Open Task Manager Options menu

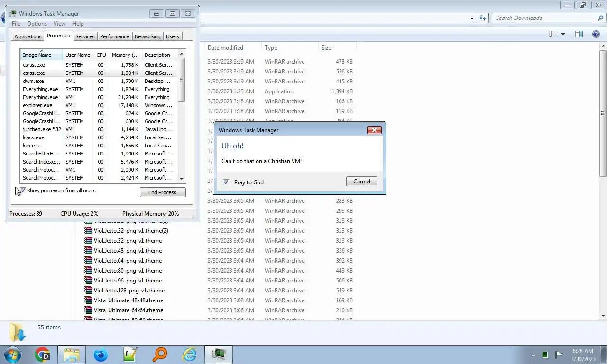pyautogui.click(x=37, y=24)
